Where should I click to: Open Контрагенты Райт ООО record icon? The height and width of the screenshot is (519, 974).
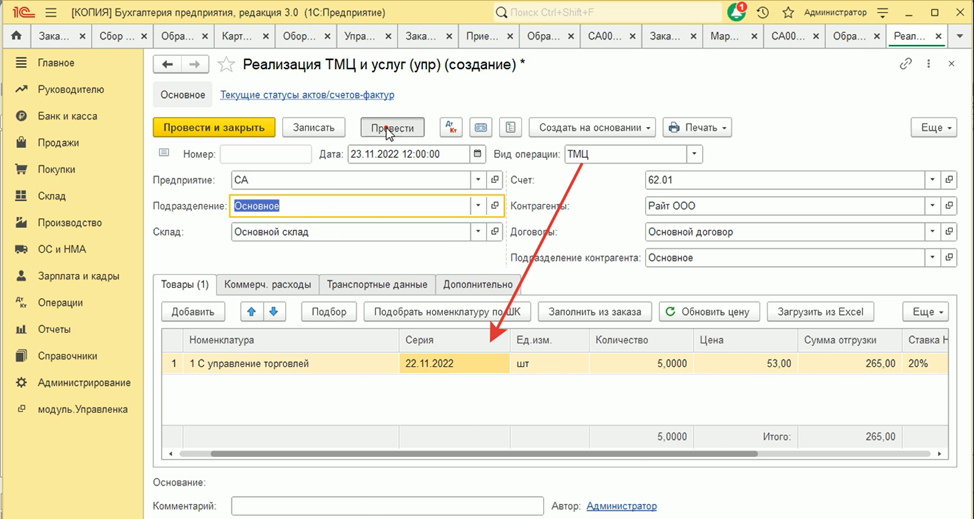(x=949, y=205)
